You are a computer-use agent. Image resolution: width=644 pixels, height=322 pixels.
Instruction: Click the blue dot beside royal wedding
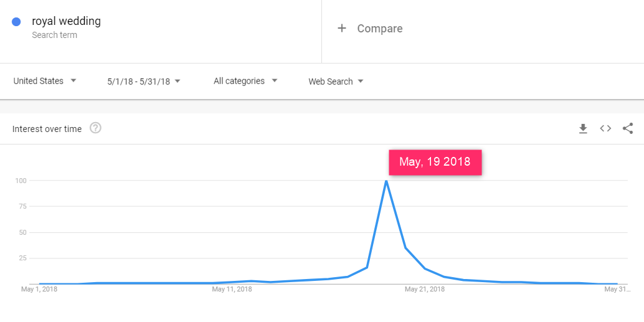point(17,22)
